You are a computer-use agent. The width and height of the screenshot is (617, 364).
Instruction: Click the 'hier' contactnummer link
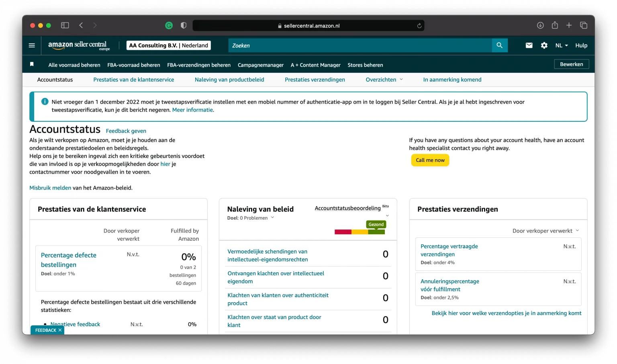point(165,164)
